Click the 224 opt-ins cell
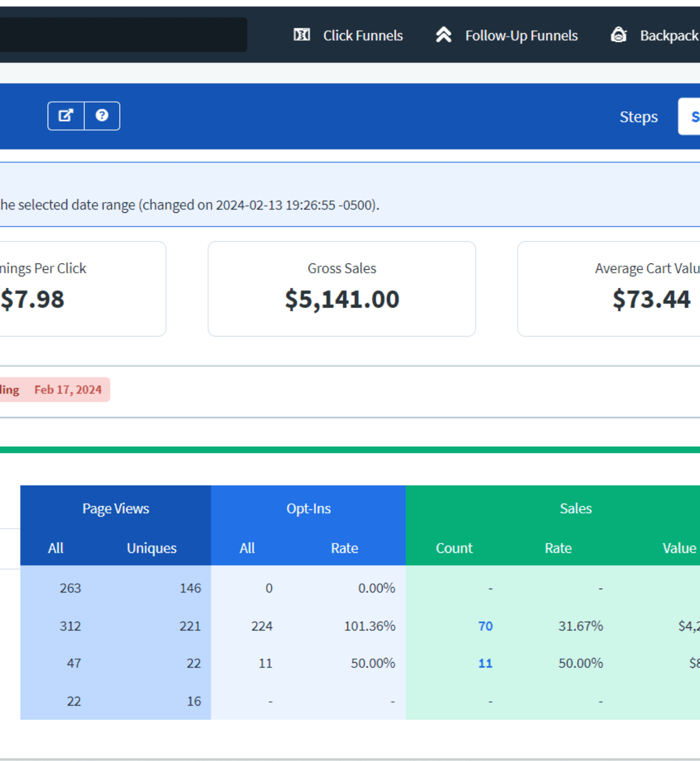Image resolution: width=700 pixels, height=761 pixels. [262, 626]
